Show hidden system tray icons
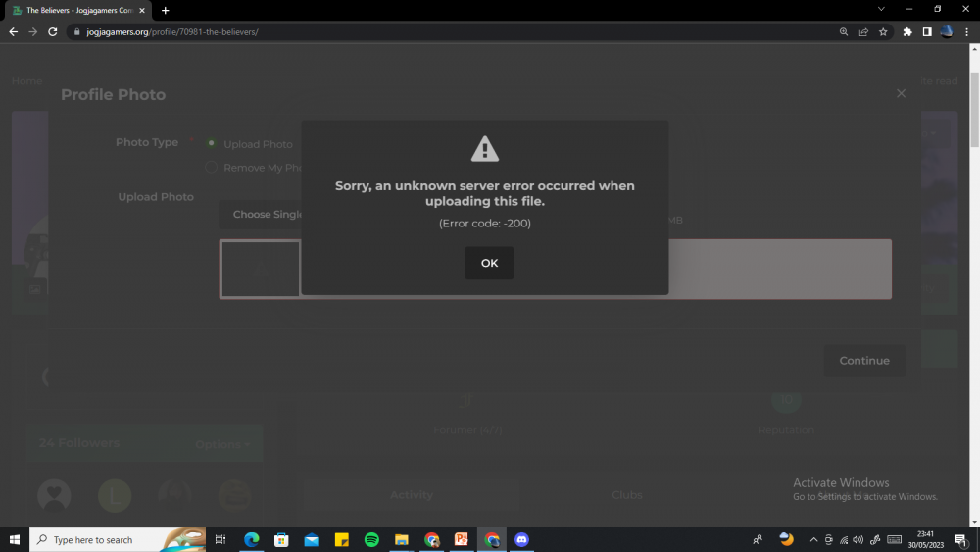 [x=813, y=539]
